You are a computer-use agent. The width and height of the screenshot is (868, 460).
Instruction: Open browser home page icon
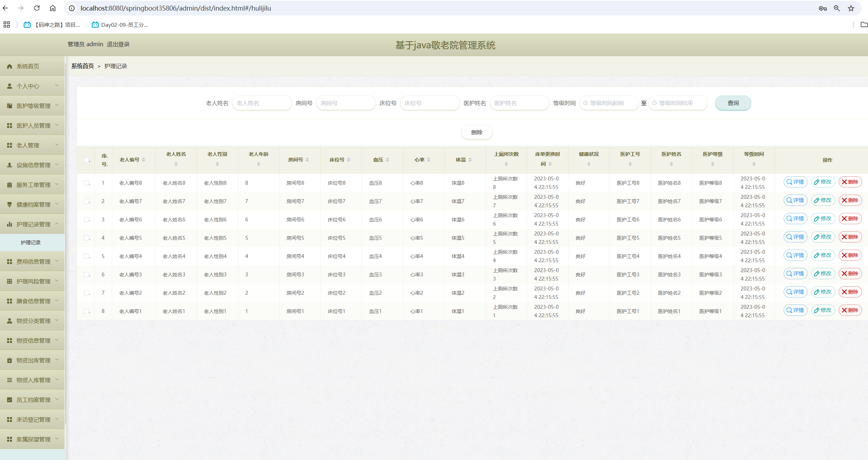(53, 8)
